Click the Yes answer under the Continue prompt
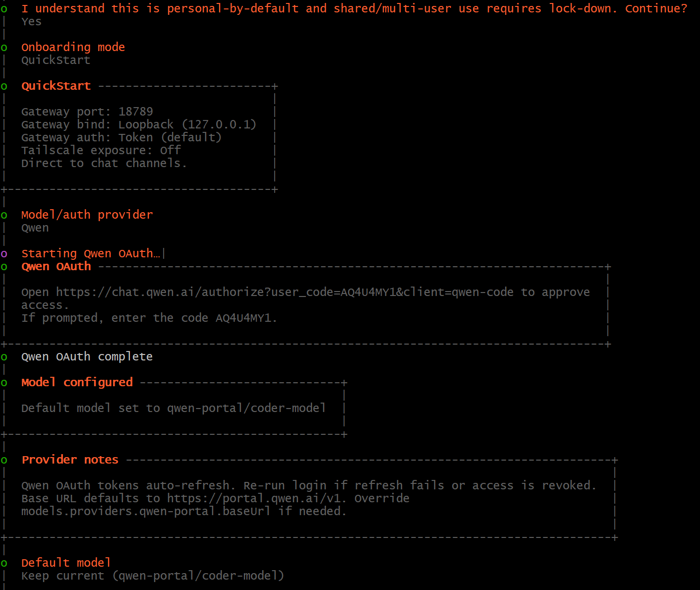700x590 pixels. (31, 22)
